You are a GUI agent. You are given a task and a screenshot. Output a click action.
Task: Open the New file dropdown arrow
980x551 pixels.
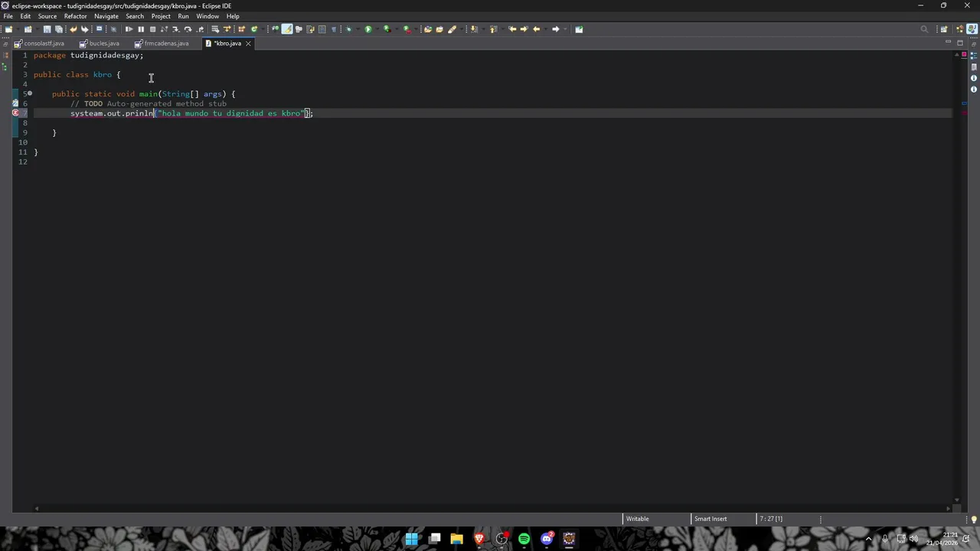click(17, 29)
